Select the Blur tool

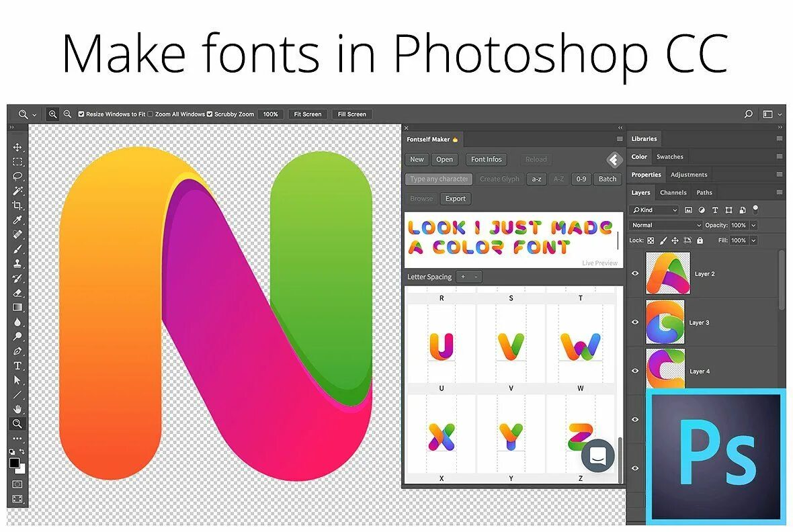click(x=17, y=322)
